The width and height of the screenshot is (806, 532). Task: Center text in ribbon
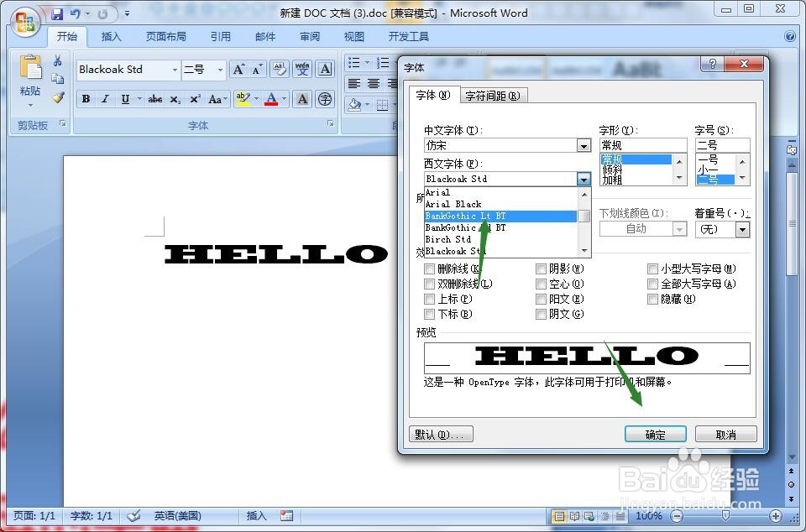373,84
